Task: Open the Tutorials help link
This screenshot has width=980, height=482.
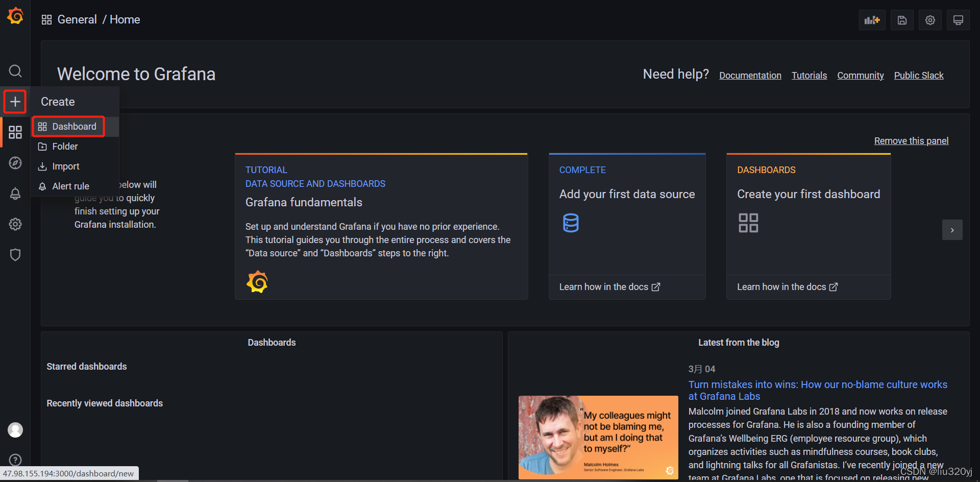Action: pyautogui.click(x=809, y=76)
